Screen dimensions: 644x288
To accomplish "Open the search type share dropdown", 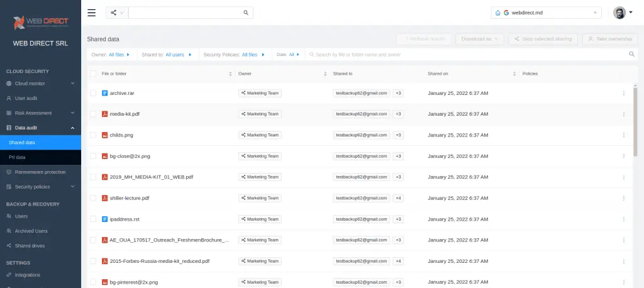I will pos(117,13).
